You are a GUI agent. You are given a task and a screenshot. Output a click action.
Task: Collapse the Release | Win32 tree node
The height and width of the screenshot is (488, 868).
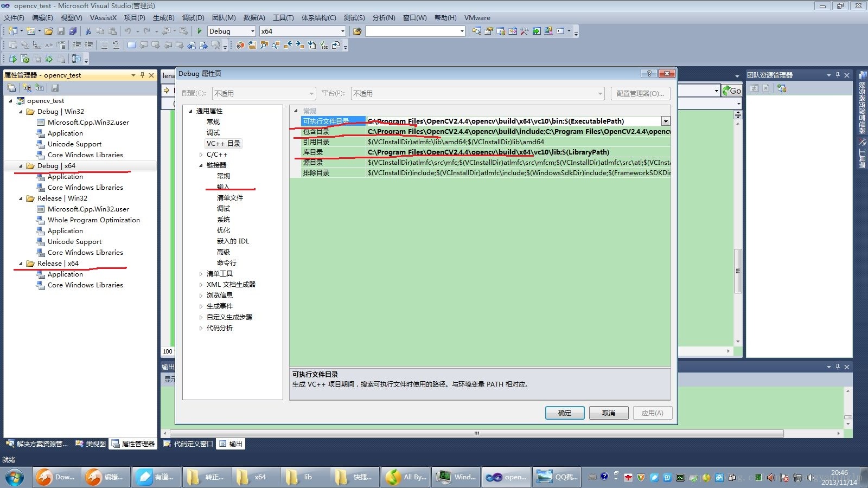coord(21,198)
